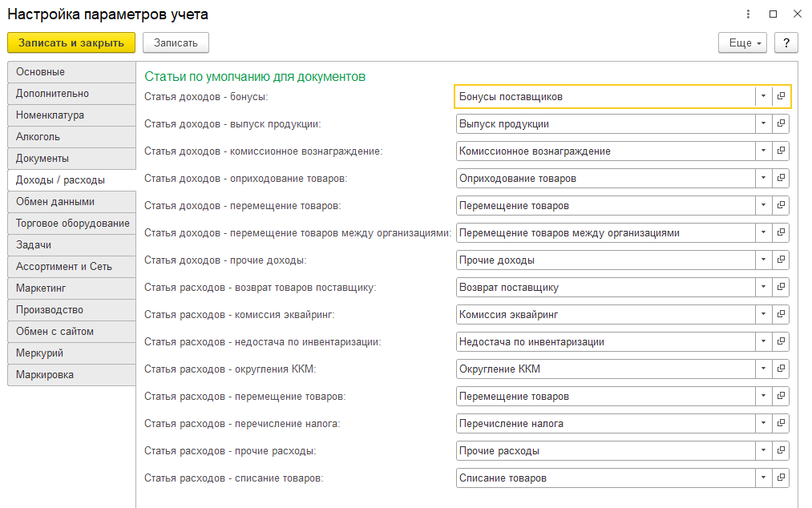Switch to the Номенклатура tab
The width and height of the screenshot is (812, 508).
point(71,115)
